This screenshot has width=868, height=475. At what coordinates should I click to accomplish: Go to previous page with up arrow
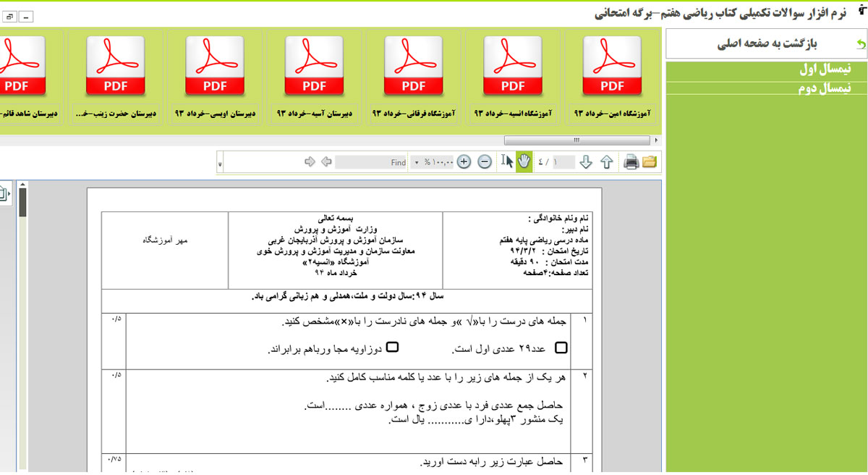(x=607, y=162)
